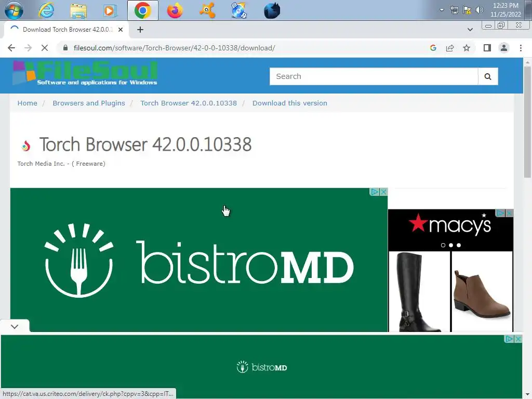Open the disc and music taskbar icon
The height and width of the screenshot is (399, 532).
pos(239,10)
